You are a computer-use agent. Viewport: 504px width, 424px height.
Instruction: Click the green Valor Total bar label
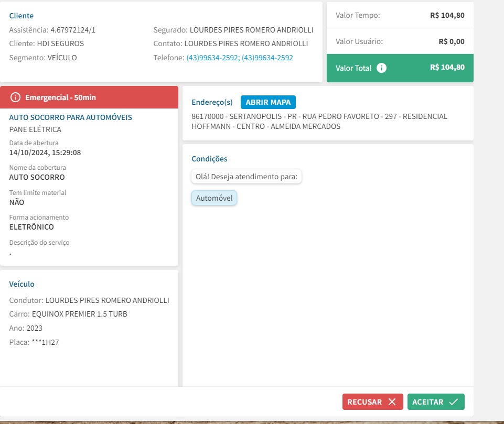(353, 68)
